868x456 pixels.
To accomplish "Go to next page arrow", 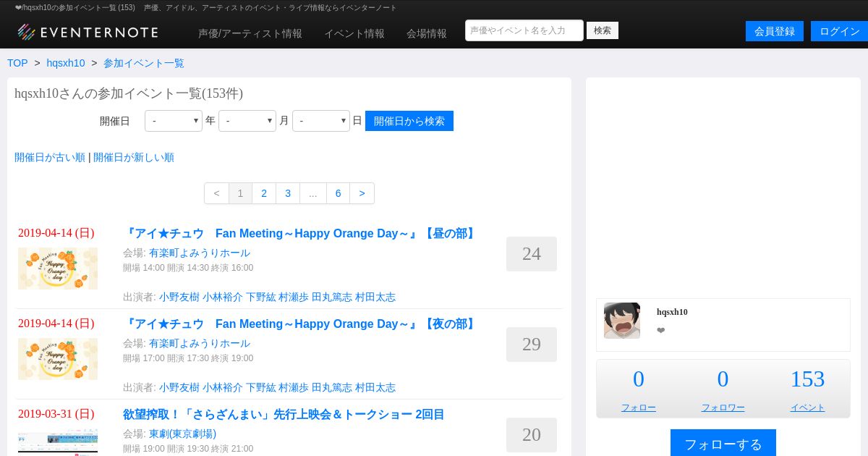I will point(362,193).
